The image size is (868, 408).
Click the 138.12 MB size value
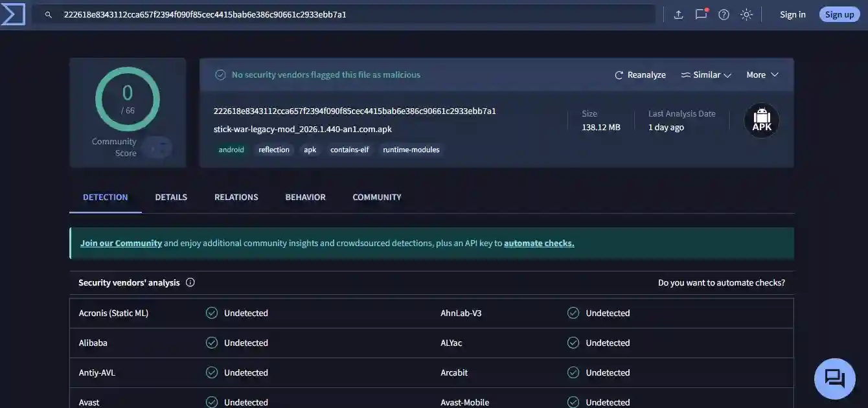[601, 127]
